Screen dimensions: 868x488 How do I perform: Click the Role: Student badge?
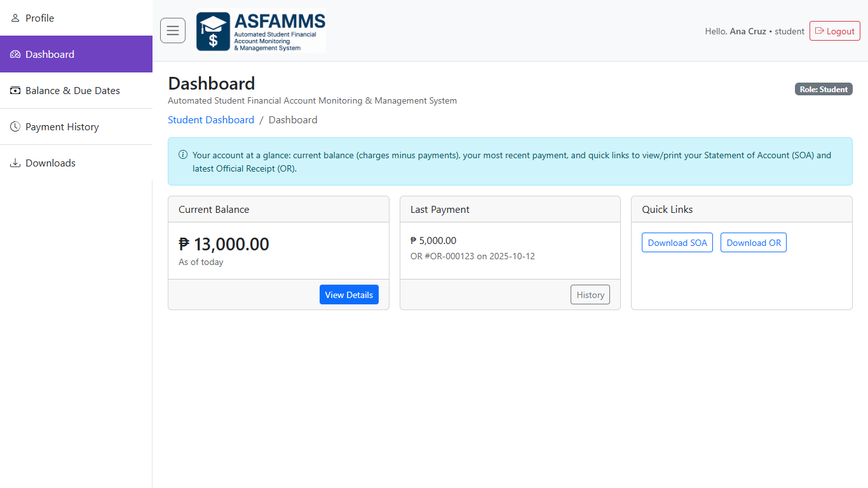[x=824, y=90]
